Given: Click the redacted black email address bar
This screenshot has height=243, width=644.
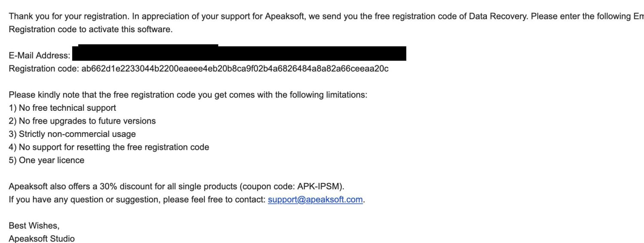Looking at the screenshot, I should [x=239, y=54].
